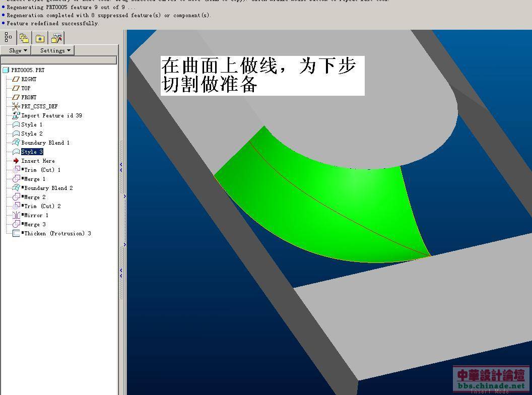Select suppressed Merge 3 feature
The height and width of the screenshot is (395, 532).
(x=35, y=224)
